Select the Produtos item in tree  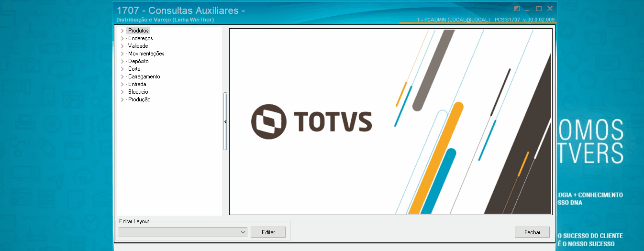(138, 31)
